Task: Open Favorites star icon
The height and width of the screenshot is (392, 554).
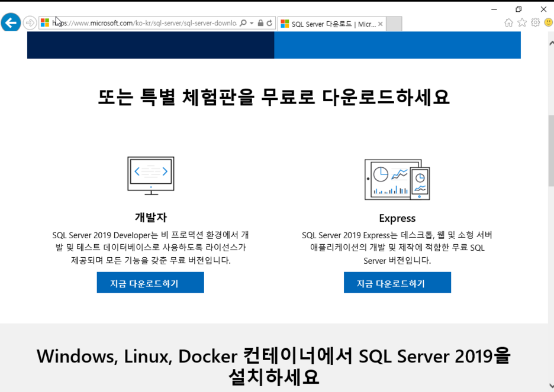Action: 522,22
